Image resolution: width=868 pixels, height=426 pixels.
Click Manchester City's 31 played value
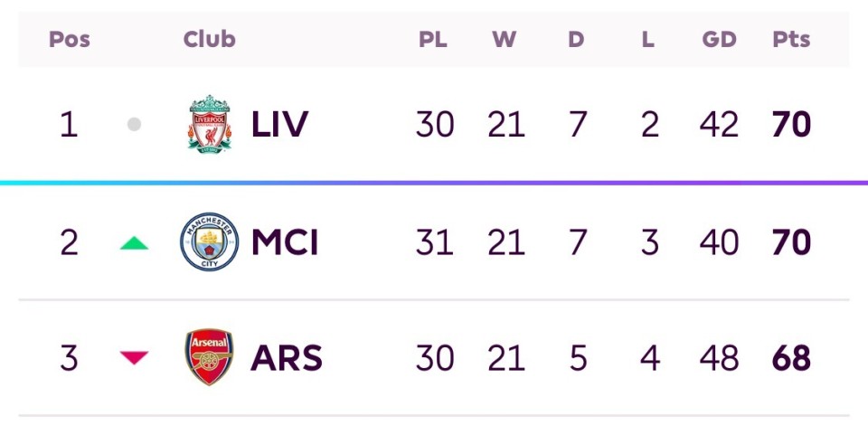pyautogui.click(x=434, y=242)
